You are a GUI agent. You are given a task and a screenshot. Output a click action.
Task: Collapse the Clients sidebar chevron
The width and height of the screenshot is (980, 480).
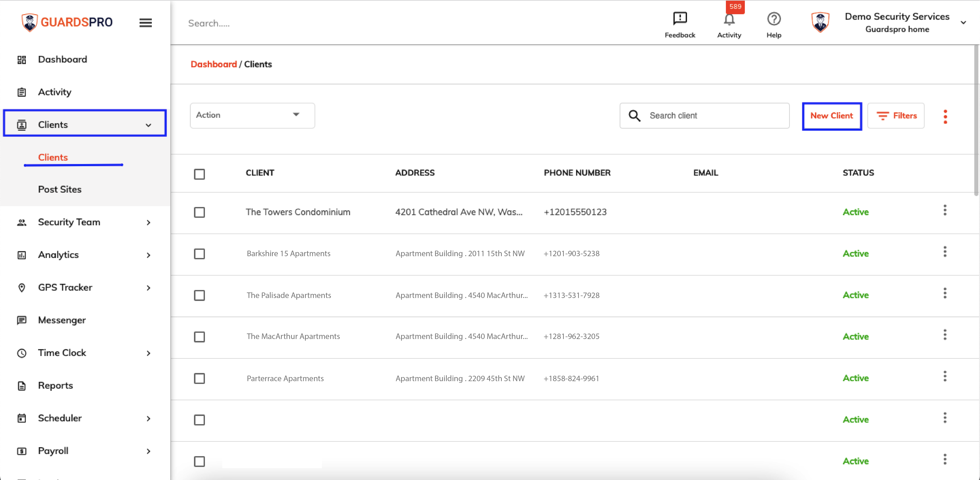pyautogui.click(x=148, y=125)
